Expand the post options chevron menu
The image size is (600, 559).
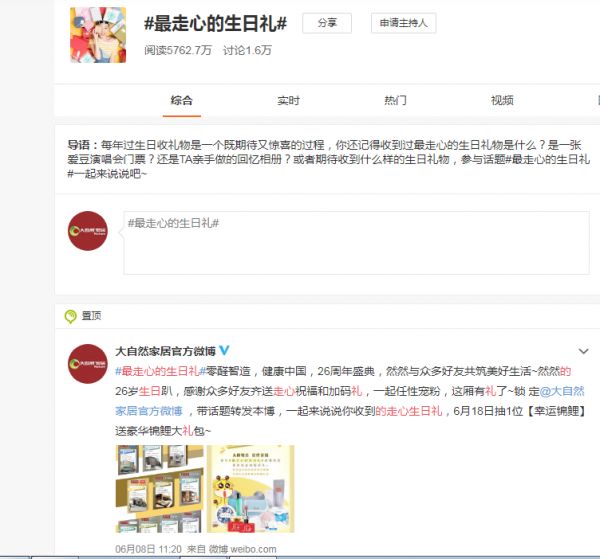click(x=583, y=352)
